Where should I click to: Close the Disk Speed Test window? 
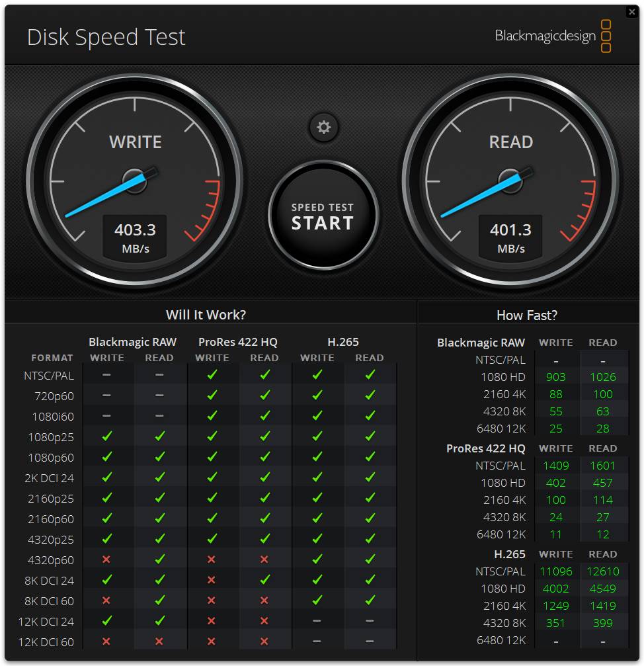631,12
